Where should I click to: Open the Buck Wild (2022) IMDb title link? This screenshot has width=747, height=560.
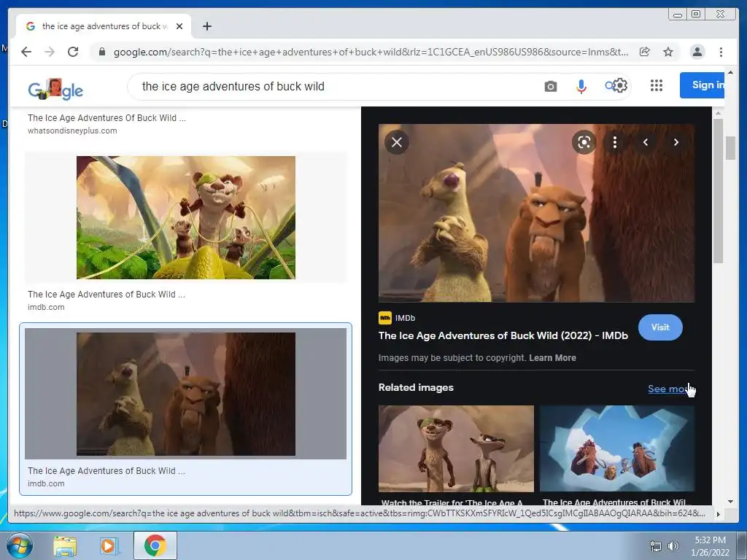503,335
